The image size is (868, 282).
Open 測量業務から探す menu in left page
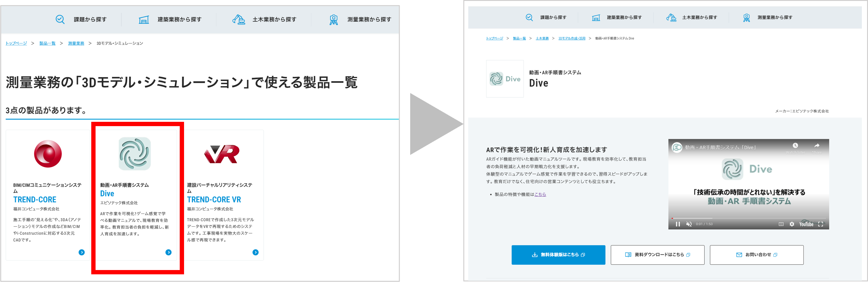coord(369,20)
